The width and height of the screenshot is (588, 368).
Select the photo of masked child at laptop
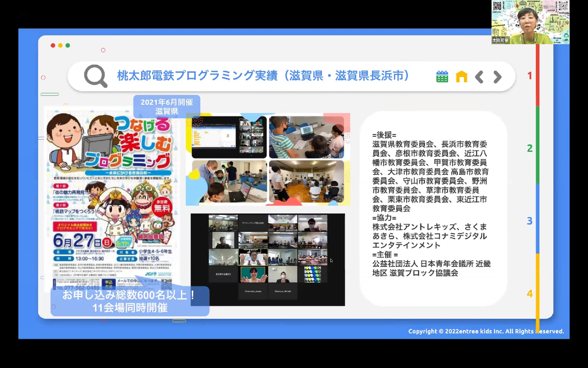[x=229, y=181]
